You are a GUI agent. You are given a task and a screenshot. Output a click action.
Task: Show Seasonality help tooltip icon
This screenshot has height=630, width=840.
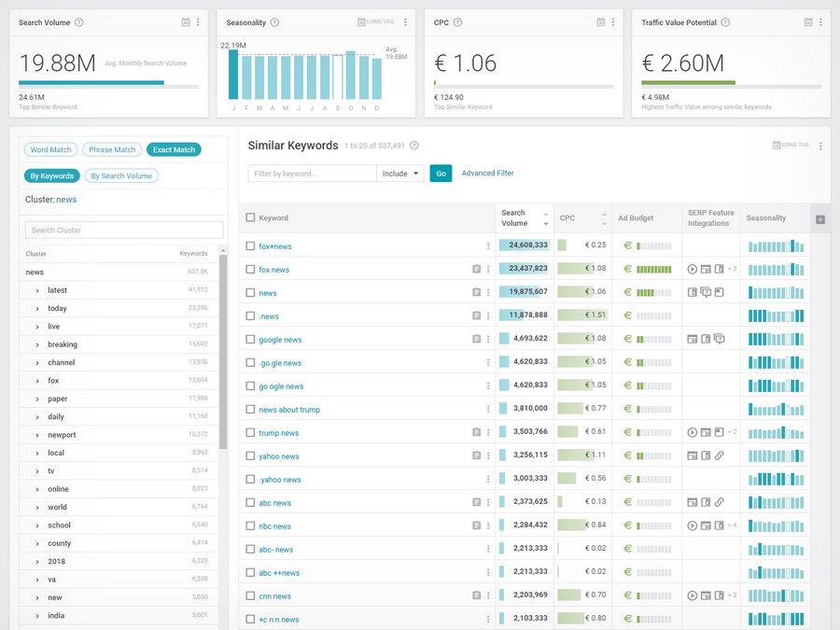click(274, 22)
